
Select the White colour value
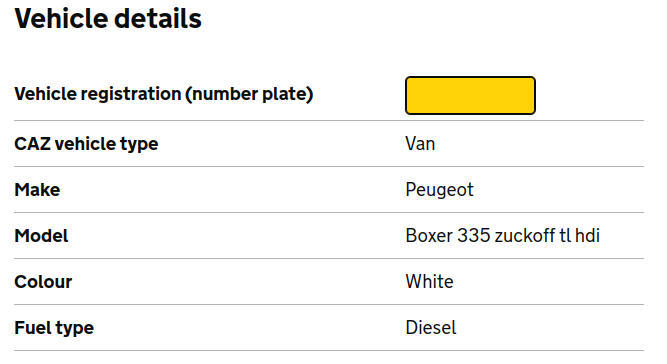(429, 282)
